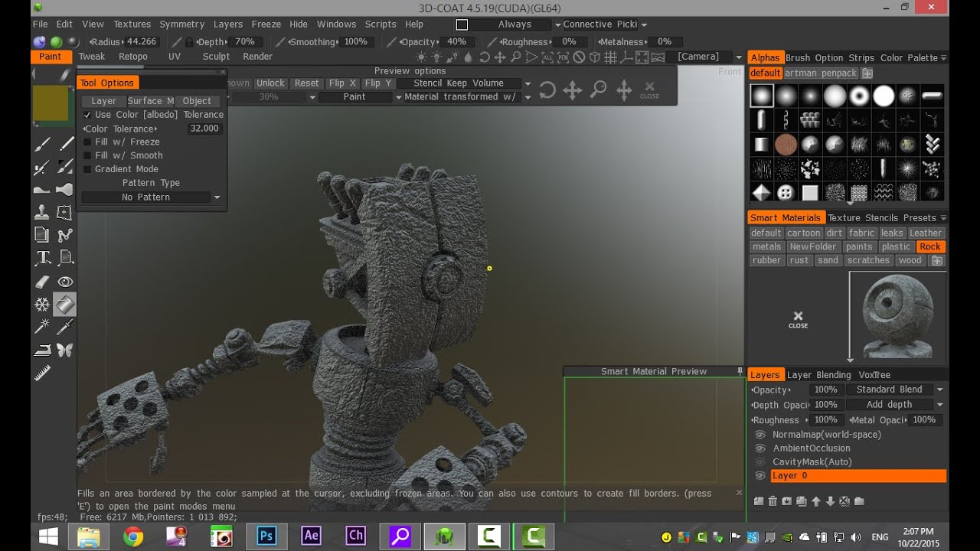This screenshot has height=551, width=980.
Task: Toggle the checkbox next to Always
Action: point(462,24)
